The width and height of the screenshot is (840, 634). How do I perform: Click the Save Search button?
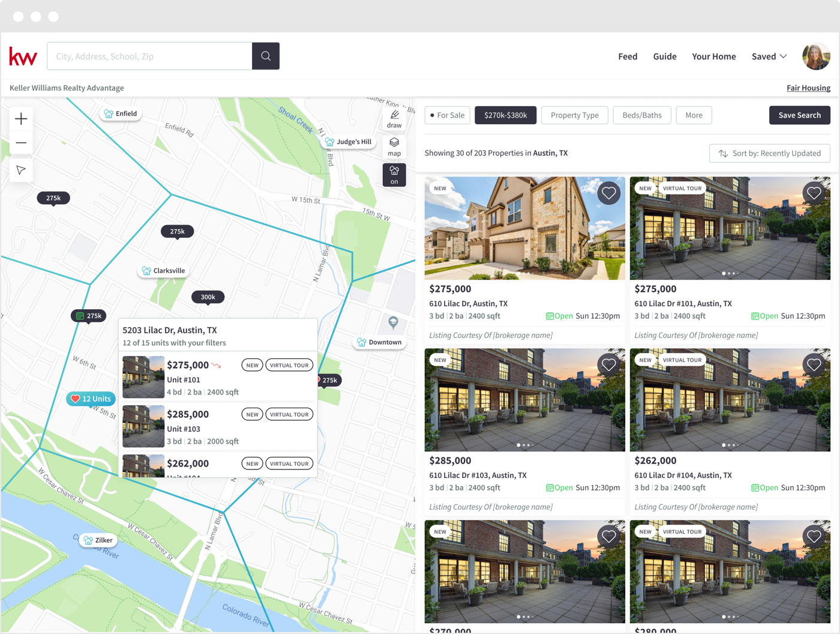click(x=800, y=115)
